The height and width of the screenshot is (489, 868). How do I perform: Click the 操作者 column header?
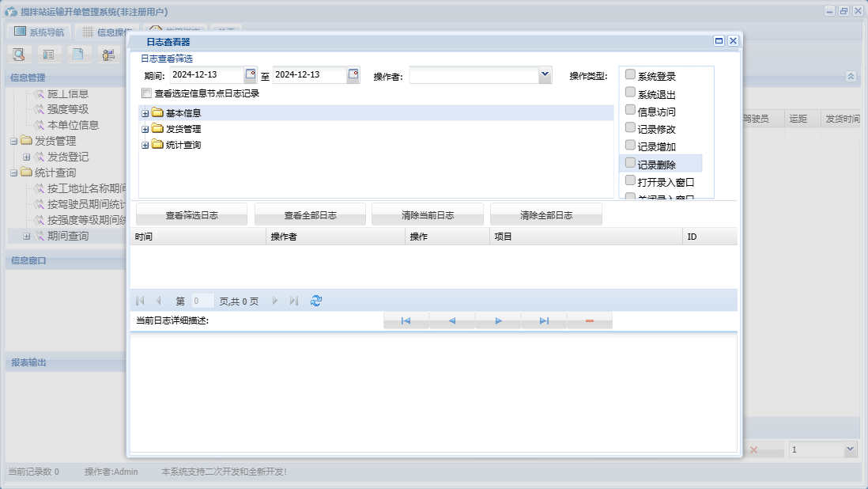point(335,237)
